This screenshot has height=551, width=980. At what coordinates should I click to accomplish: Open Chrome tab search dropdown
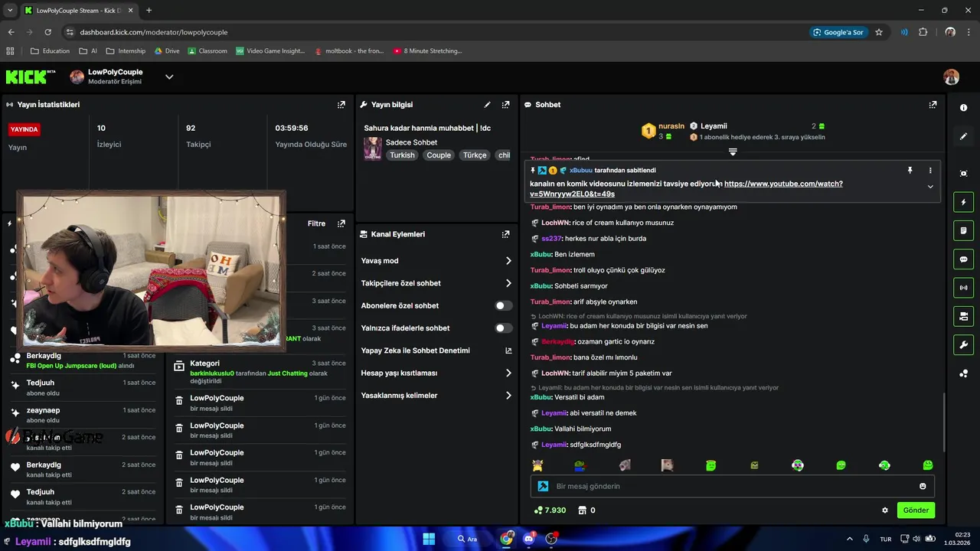(x=10, y=11)
